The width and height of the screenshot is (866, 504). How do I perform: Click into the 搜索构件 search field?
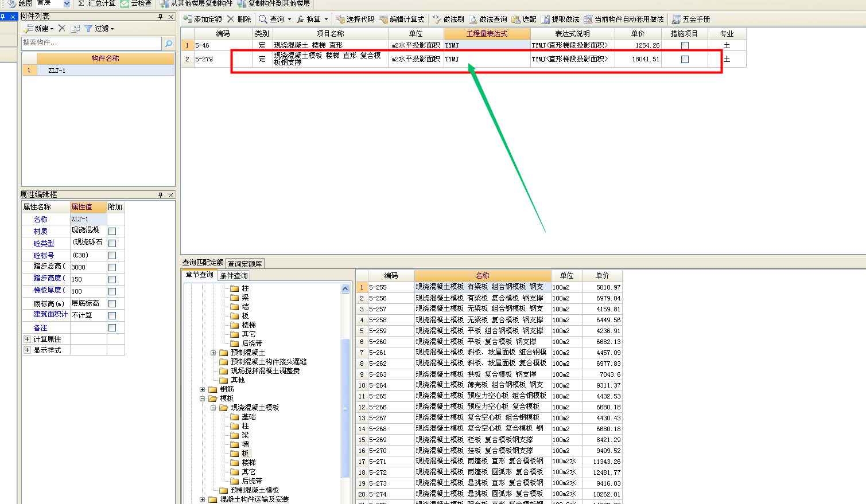click(x=91, y=43)
